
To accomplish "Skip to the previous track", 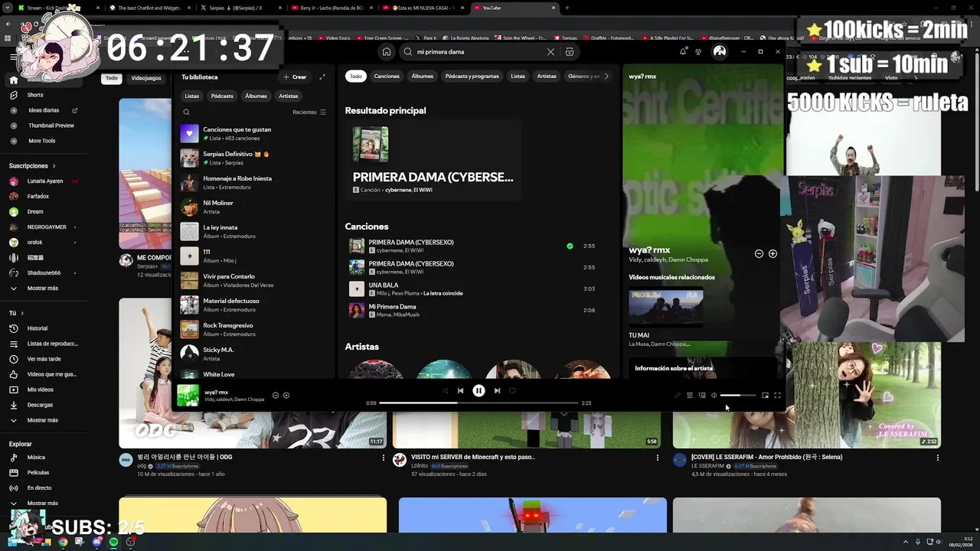I will coord(460,391).
